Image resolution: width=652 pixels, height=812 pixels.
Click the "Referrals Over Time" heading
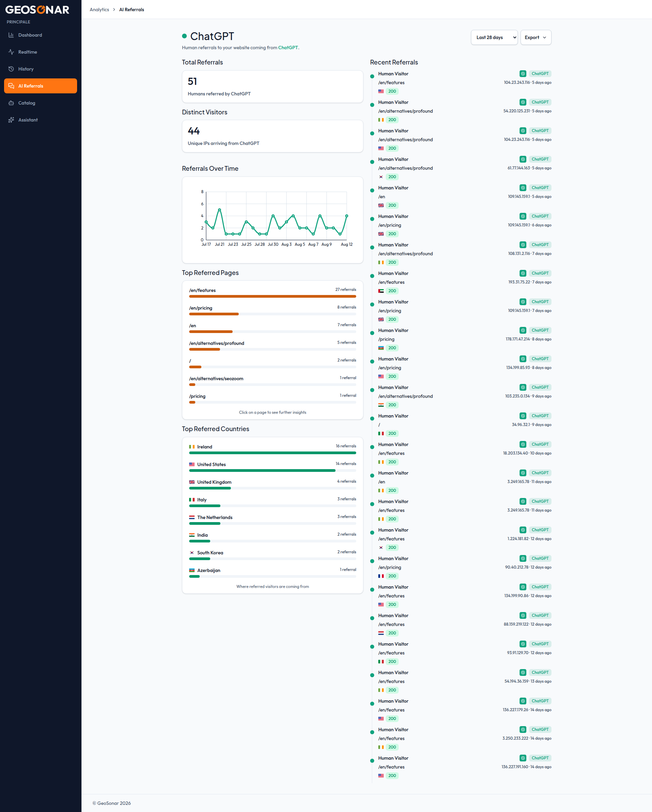click(x=210, y=169)
